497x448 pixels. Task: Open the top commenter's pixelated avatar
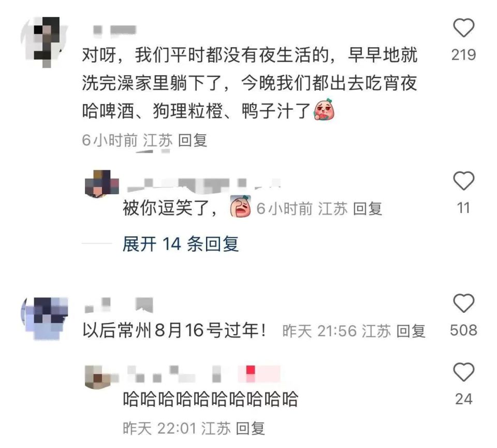click(x=45, y=42)
